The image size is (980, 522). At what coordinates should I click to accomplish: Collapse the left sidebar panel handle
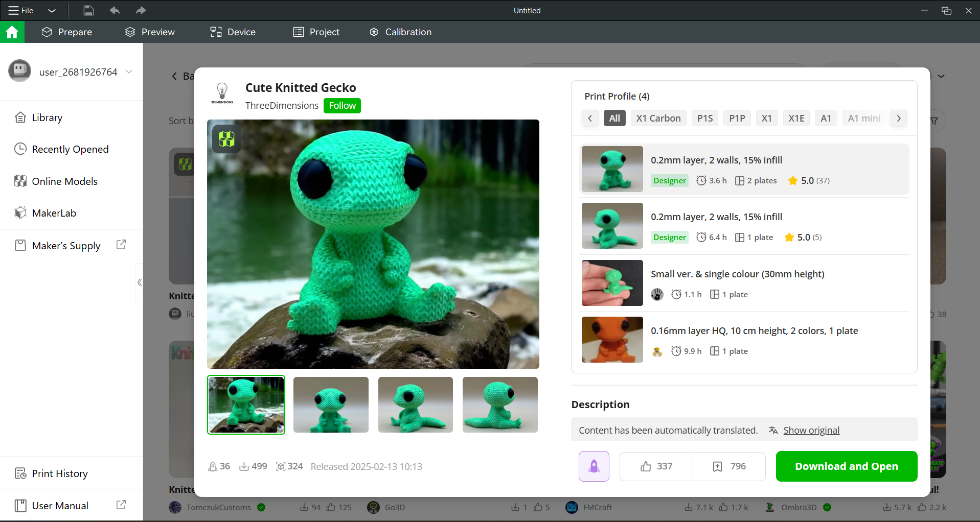tap(139, 282)
